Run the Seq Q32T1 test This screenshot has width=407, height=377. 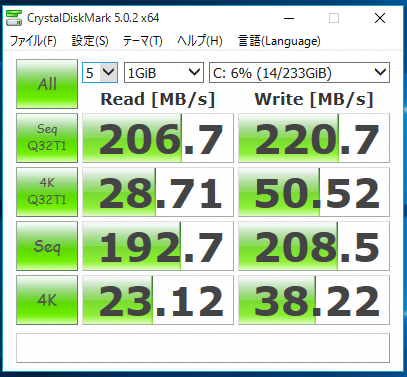47,138
